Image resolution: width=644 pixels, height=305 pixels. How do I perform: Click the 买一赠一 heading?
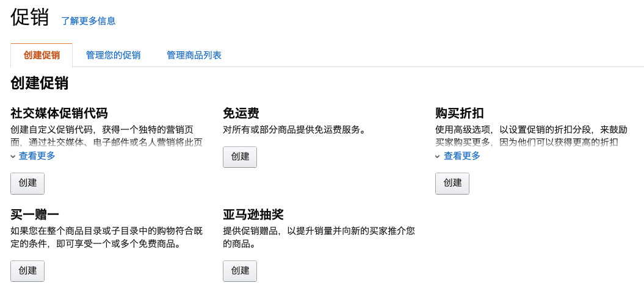35,214
